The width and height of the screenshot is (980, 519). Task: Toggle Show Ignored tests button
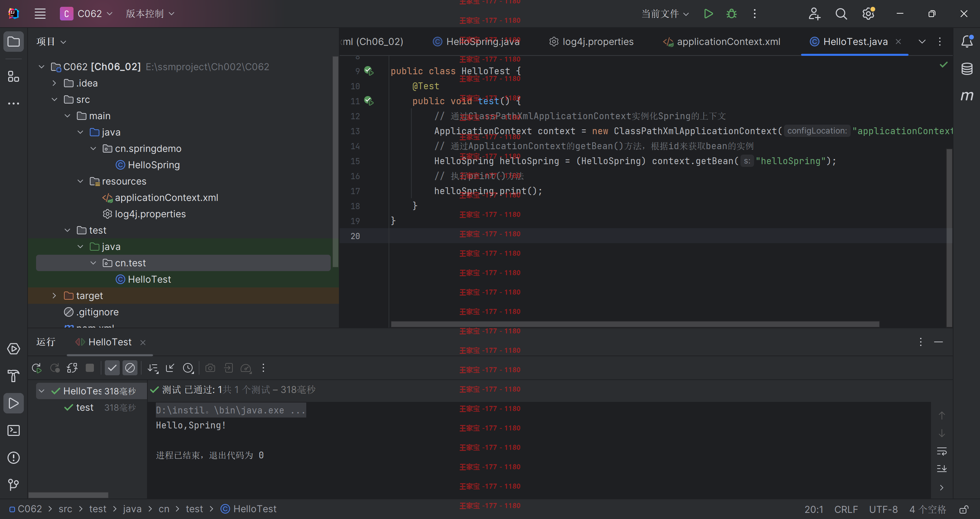click(x=130, y=368)
